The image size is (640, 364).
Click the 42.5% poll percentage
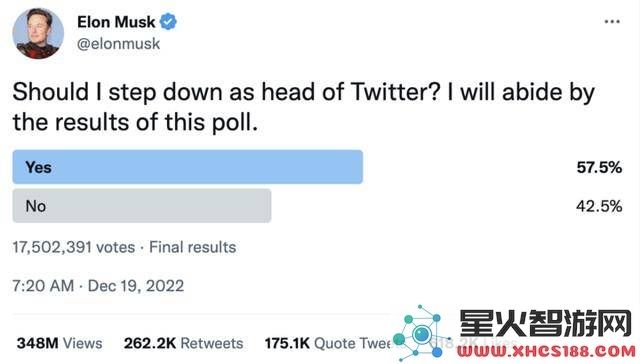599,206
